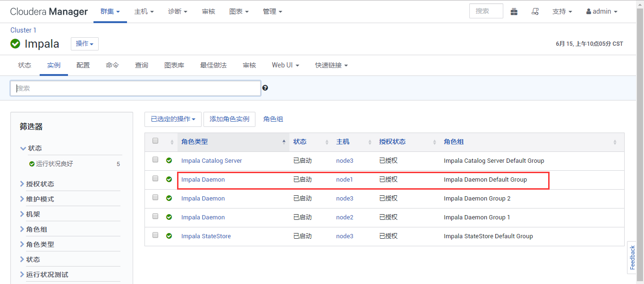Click the 添加角色实例 button
Screen dimensions: 644x284
(229, 119)
